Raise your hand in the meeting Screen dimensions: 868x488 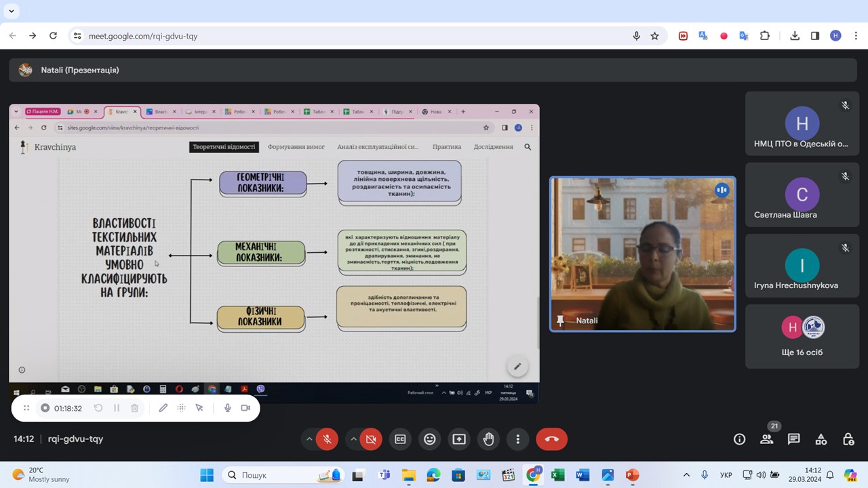coord(488,439)
